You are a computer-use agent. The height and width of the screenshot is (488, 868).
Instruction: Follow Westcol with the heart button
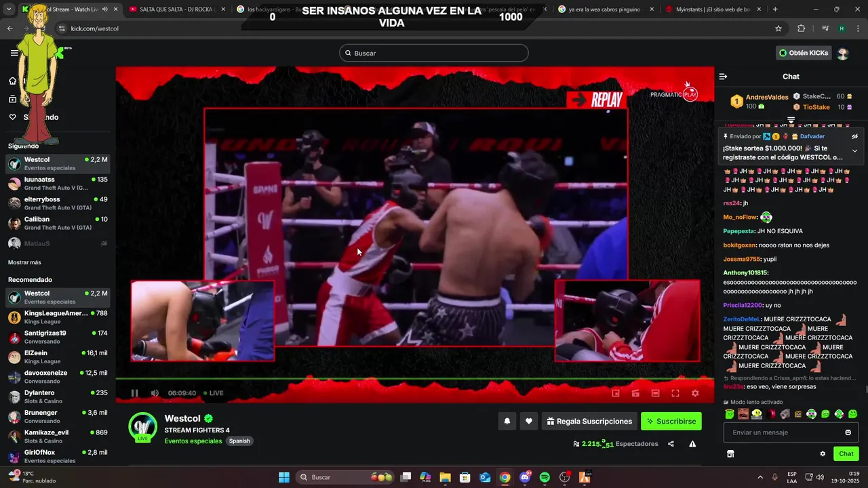point(529,421)
